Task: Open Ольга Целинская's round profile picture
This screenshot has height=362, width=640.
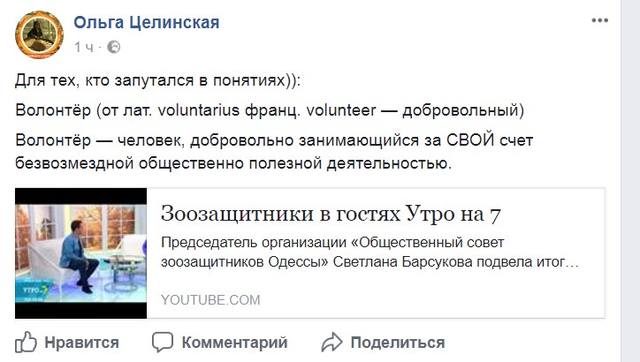Action: click(x=39, y=35)
